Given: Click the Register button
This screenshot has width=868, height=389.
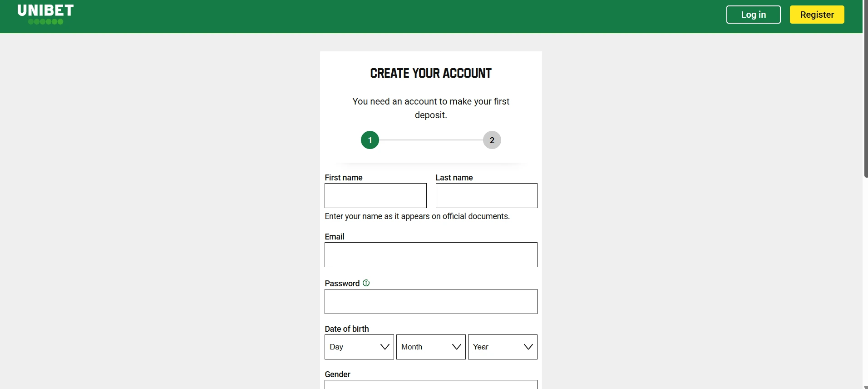Looking at the screenshot, I should [x=816, y=14].
